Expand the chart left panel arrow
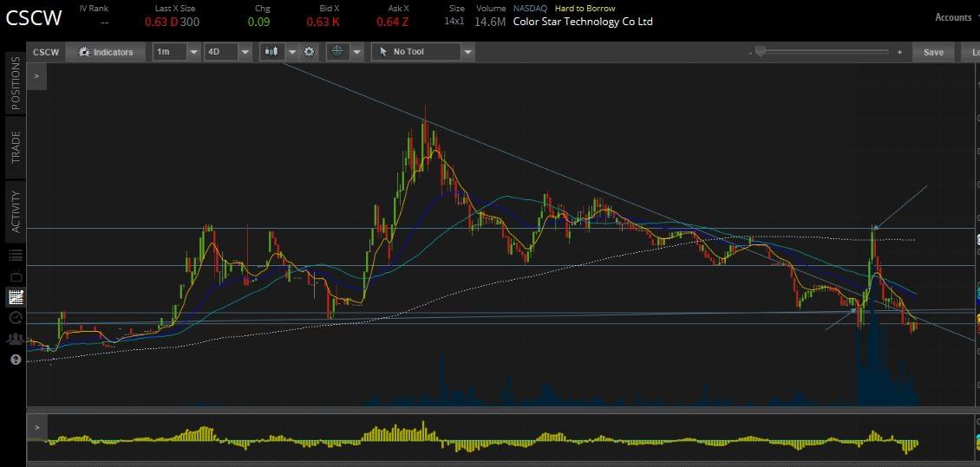This screenshot has height=467, width=980. coord(37,76)
